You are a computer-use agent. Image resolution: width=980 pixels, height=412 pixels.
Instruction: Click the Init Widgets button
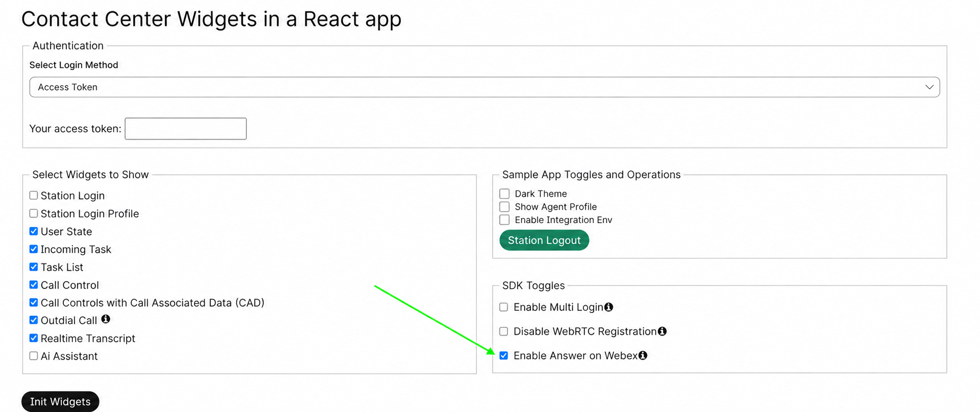click(x=60, y=401)
